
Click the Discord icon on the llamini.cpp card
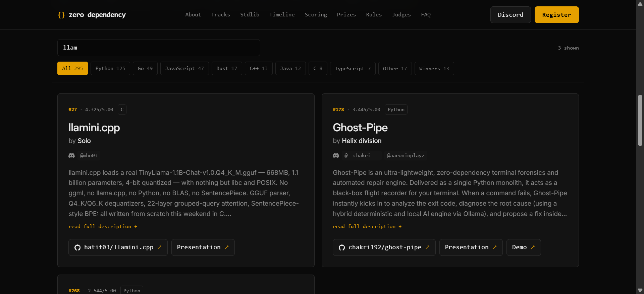(71, 156)
